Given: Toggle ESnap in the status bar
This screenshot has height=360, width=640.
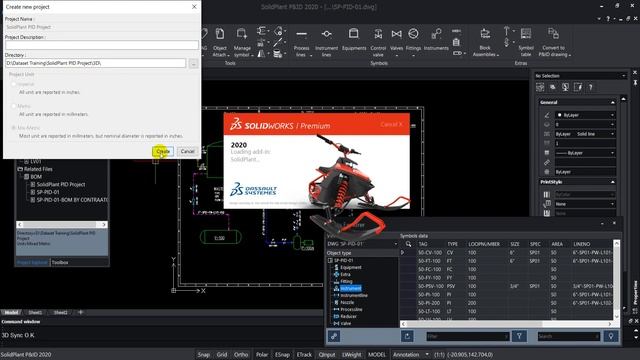Looking at the screenshot, I should click(x=282, y=355).
